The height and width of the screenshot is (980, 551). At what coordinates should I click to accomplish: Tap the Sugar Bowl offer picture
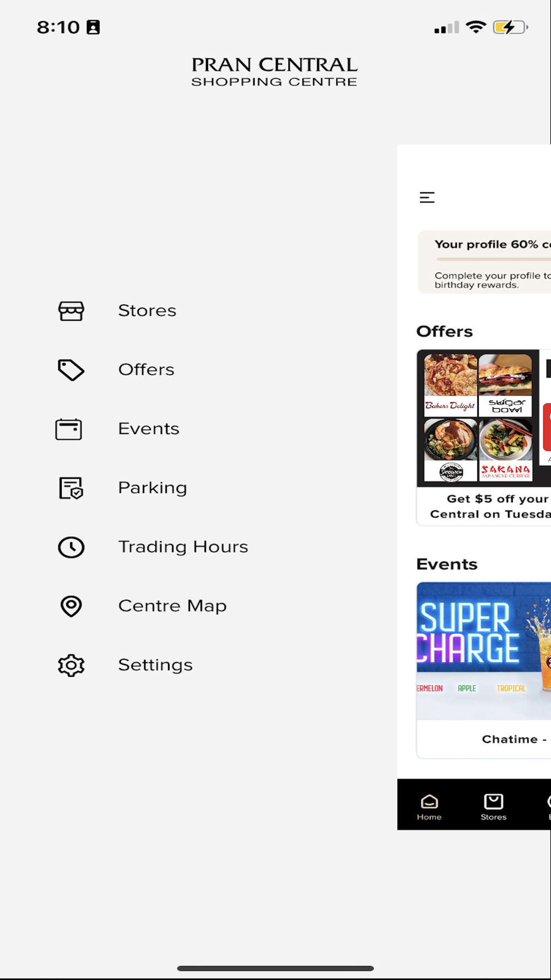coord(506,384)
